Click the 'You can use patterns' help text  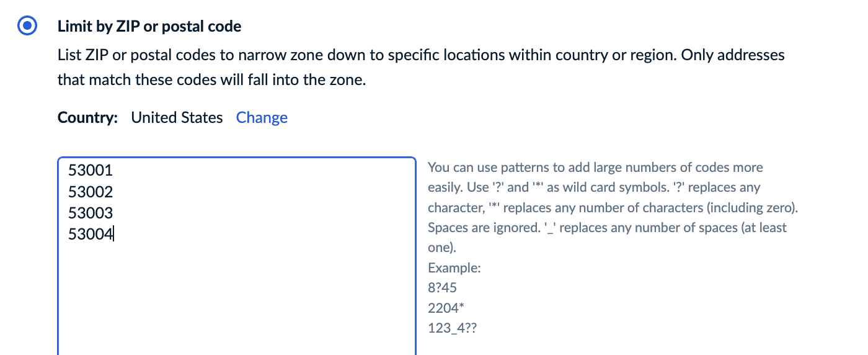595,168
